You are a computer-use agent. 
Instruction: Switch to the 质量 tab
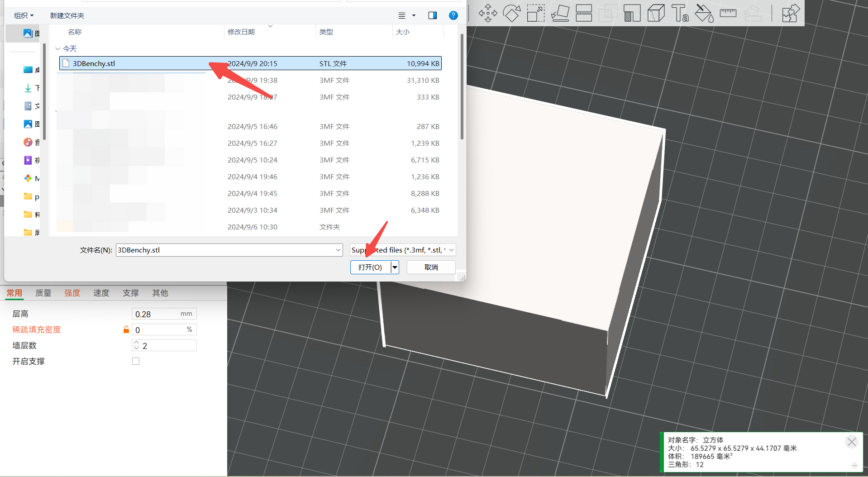pyautogui.click(x=43, y=293)
